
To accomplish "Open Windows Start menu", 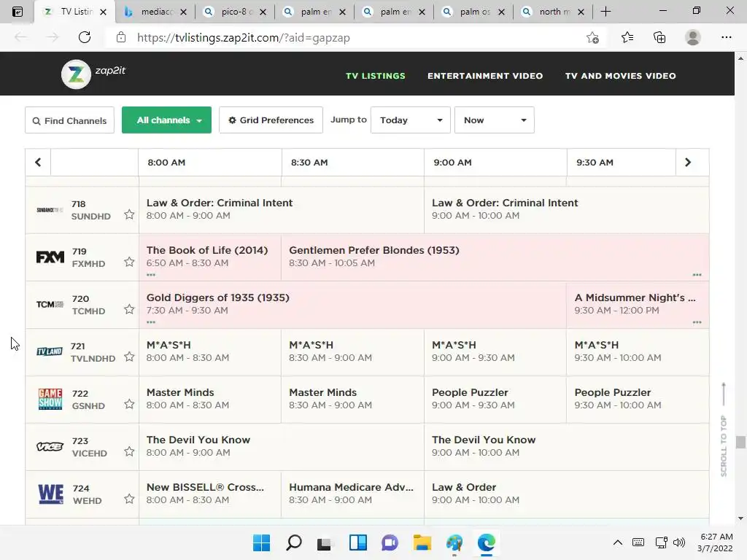I will (261, 542).
